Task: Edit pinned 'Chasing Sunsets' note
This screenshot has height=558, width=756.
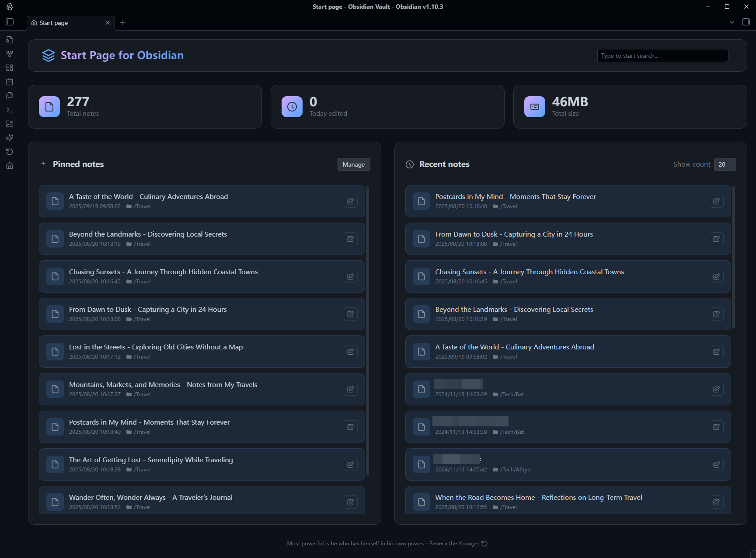Action: coord(350,276)
